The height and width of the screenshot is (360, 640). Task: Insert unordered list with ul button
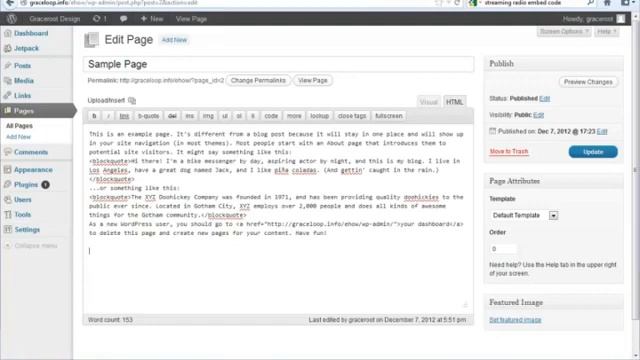coord(225,116)
